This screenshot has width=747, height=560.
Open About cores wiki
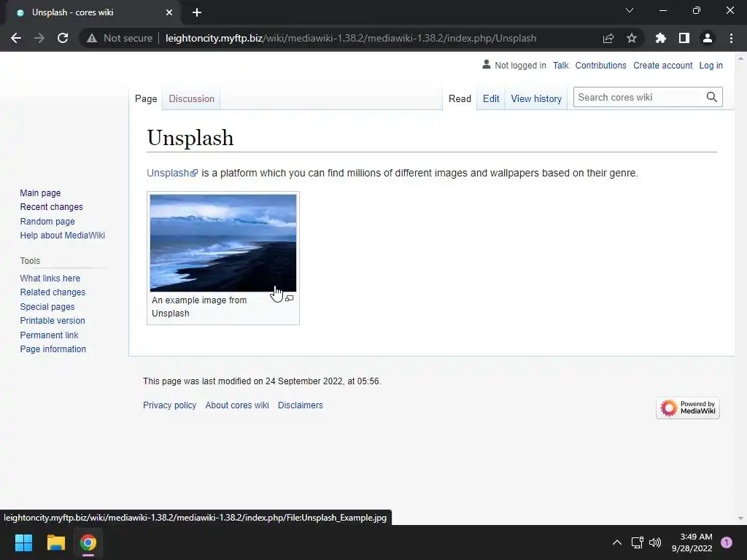[x=237, y=405]
